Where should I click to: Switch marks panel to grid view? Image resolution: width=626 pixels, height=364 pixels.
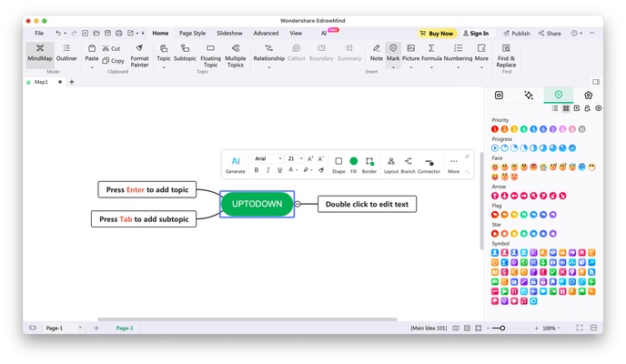(566, 108)
